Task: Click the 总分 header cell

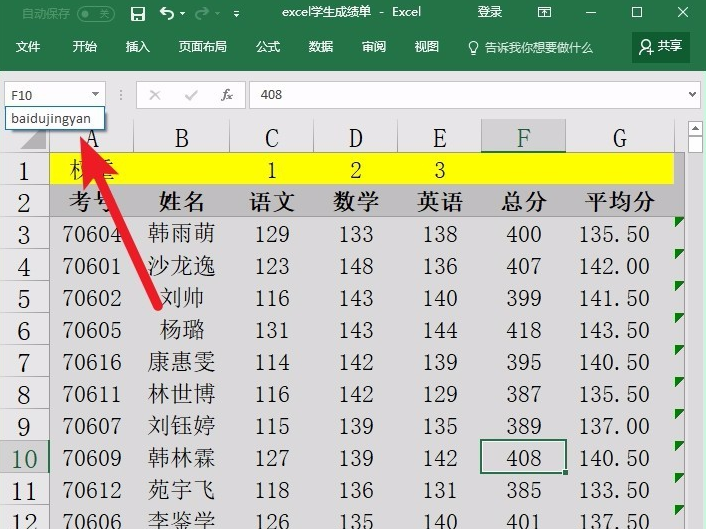Action: [x=523, y=201]
